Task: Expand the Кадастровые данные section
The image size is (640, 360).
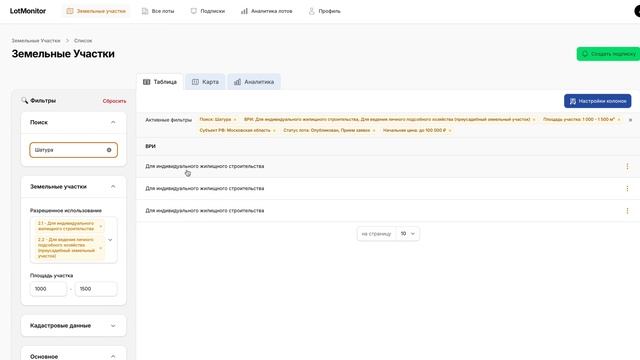Action: [x=113, y=326]
